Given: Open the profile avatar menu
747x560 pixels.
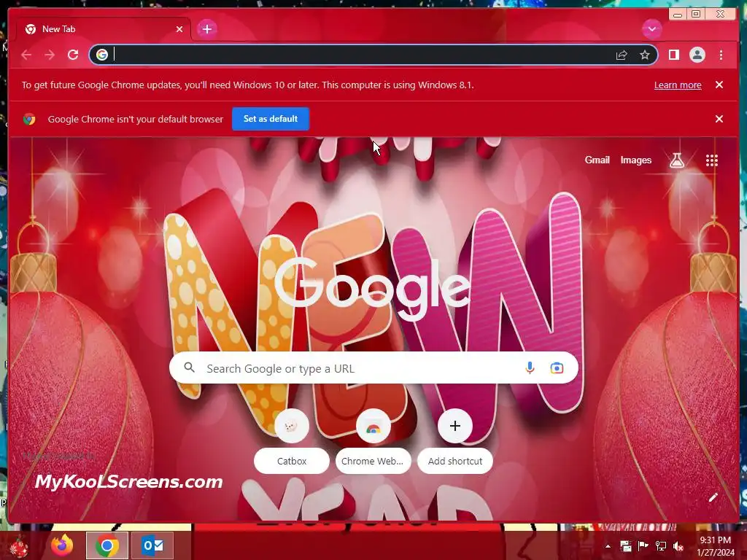Looking at the screenshot, I should (697, 55).
